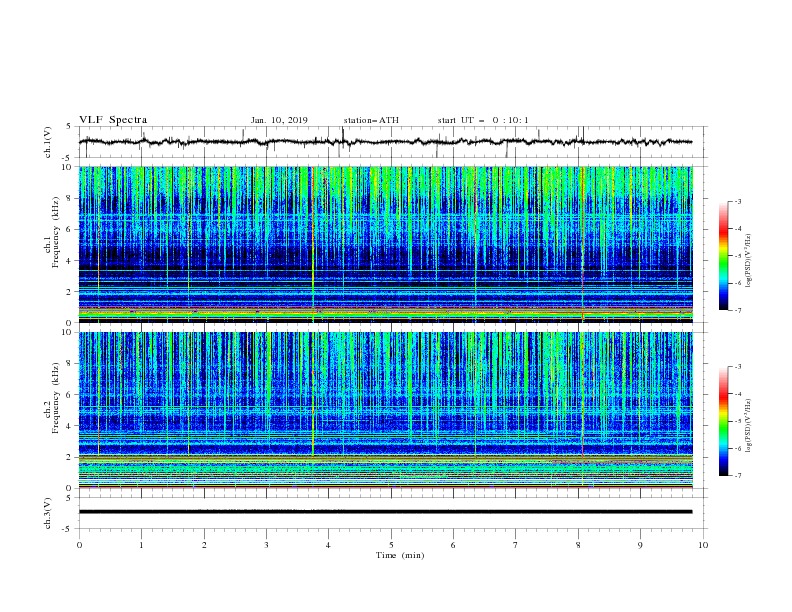The image size is (792, 612).
Task: Click the "-7" tick on ch.2 colorbar
Action: click(738, 476)
